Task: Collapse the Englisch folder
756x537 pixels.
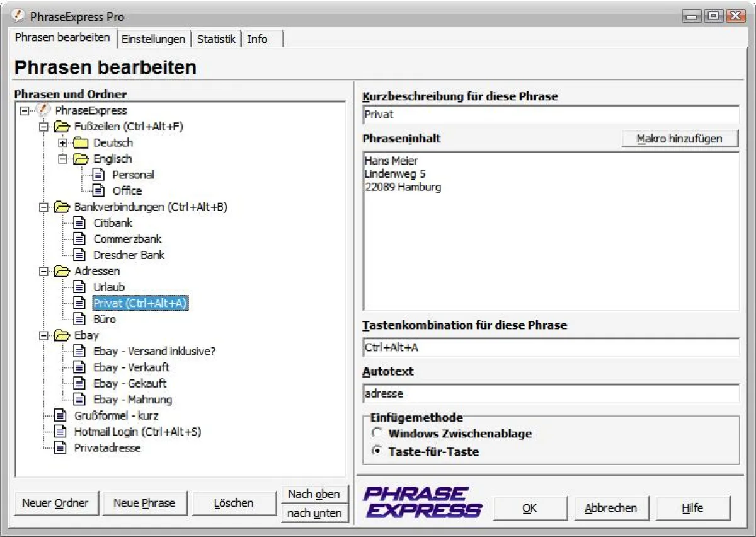Action: click(62, 159)
